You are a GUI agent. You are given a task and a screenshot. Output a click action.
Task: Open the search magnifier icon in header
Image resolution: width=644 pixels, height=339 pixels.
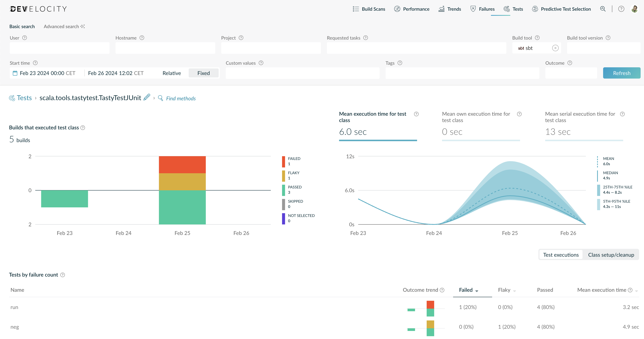pyautogui.click(x=603, y=9)
